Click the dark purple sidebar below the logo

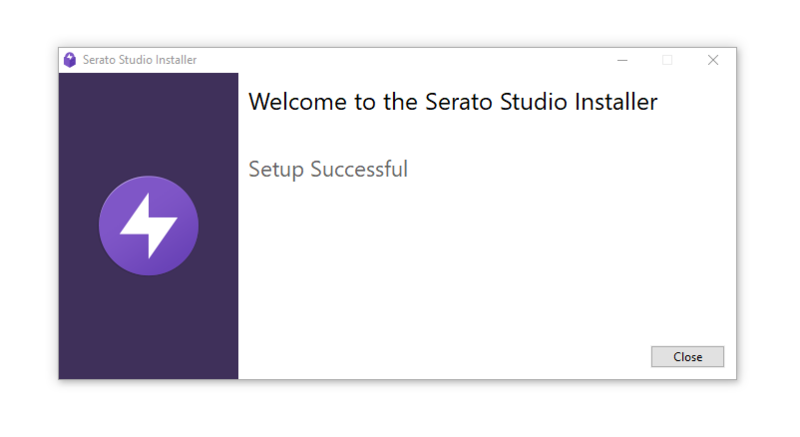click(148, 330)
